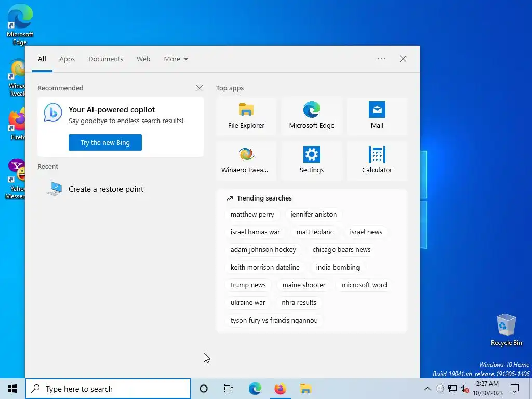Search trending tyson fury vs francis ngannou
The image size is (532, 399).
(274, 320)
